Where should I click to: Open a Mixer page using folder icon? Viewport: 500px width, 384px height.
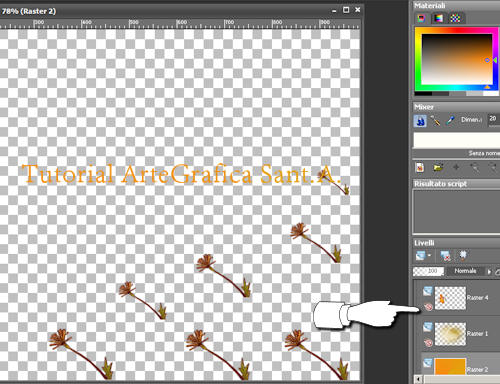click(x=438, y=167)
